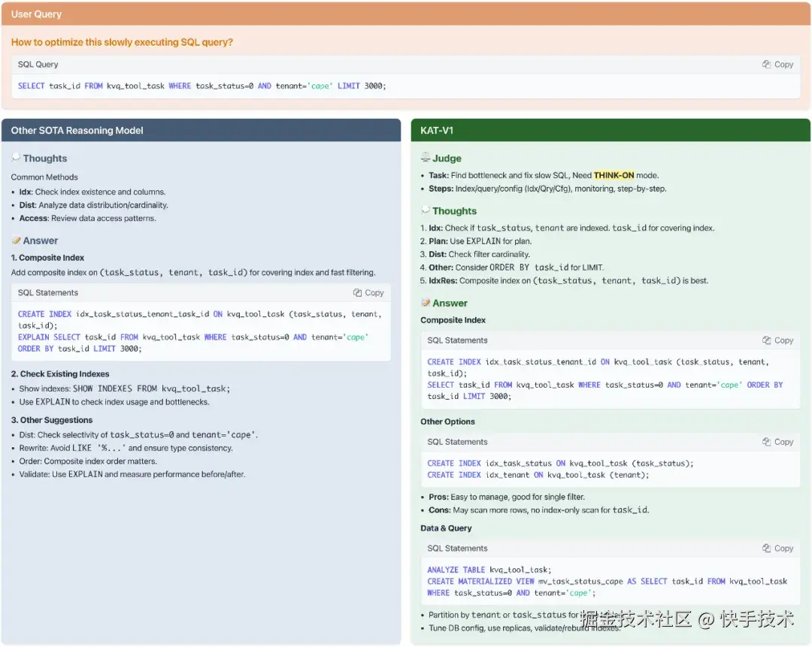Click "2. Check Existing Indexes" heading
This screenshot has width=812, height=647.
tap(60, 373)
